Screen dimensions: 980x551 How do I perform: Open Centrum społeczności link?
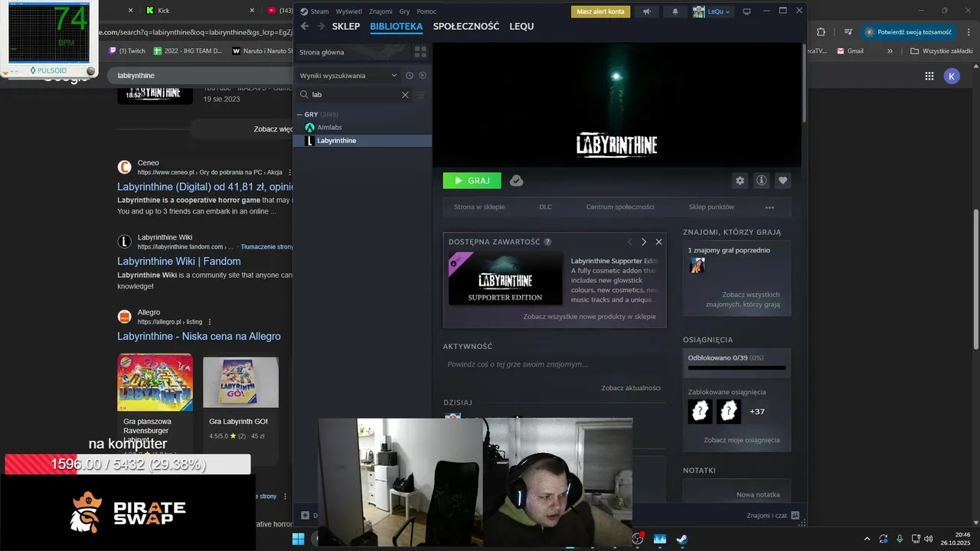620,207
